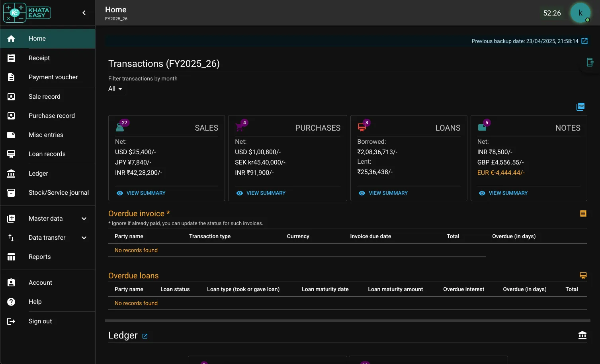Click the Overdue invoice receipt icon
This screenshot has height=364, width=600.
tap(583, 214)
